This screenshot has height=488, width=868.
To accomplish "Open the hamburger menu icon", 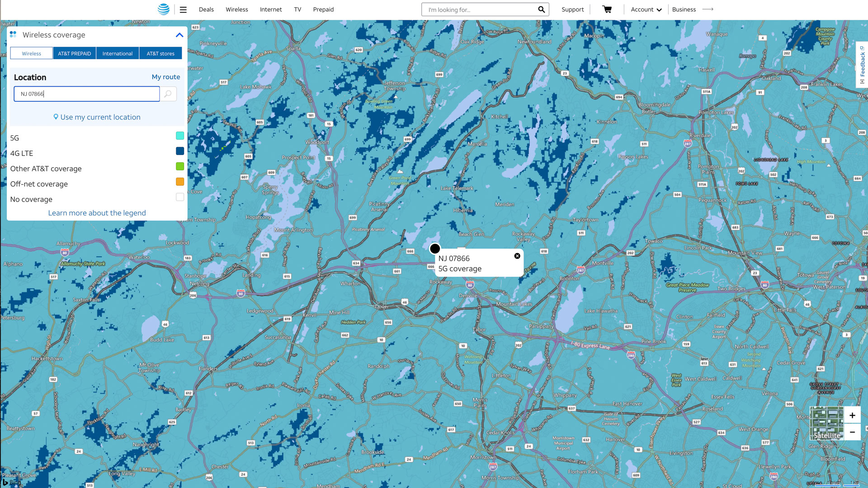I will pyautogui.click(x=183, y=9).
